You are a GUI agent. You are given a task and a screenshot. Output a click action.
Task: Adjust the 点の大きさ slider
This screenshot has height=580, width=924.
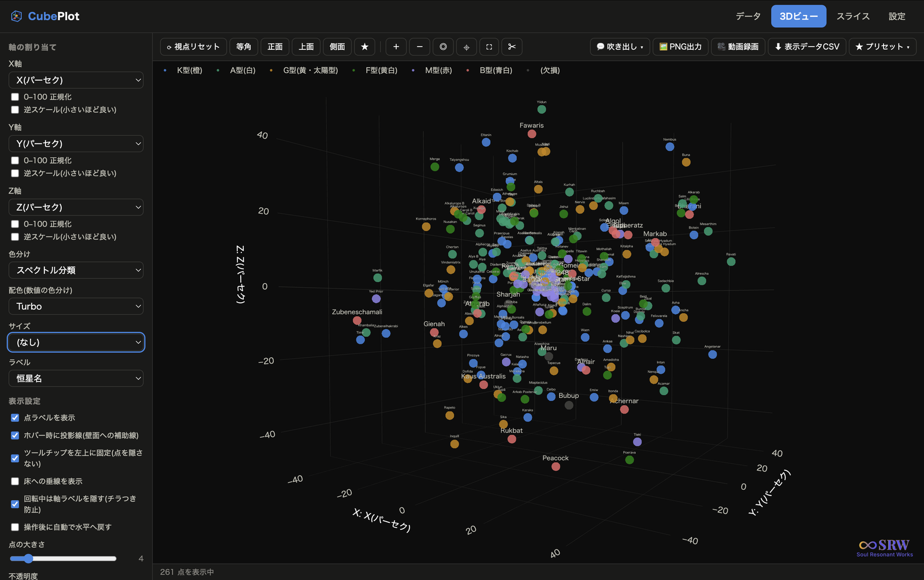click(63, 559)
